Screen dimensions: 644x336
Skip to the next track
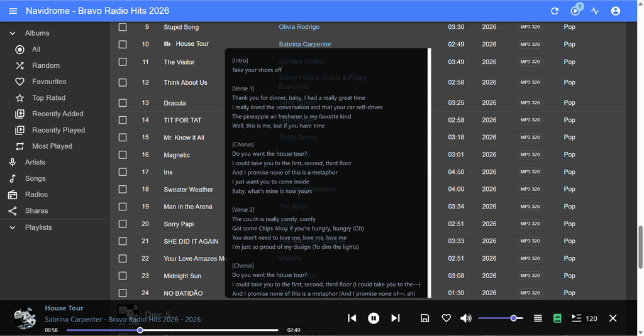point(395,318)
